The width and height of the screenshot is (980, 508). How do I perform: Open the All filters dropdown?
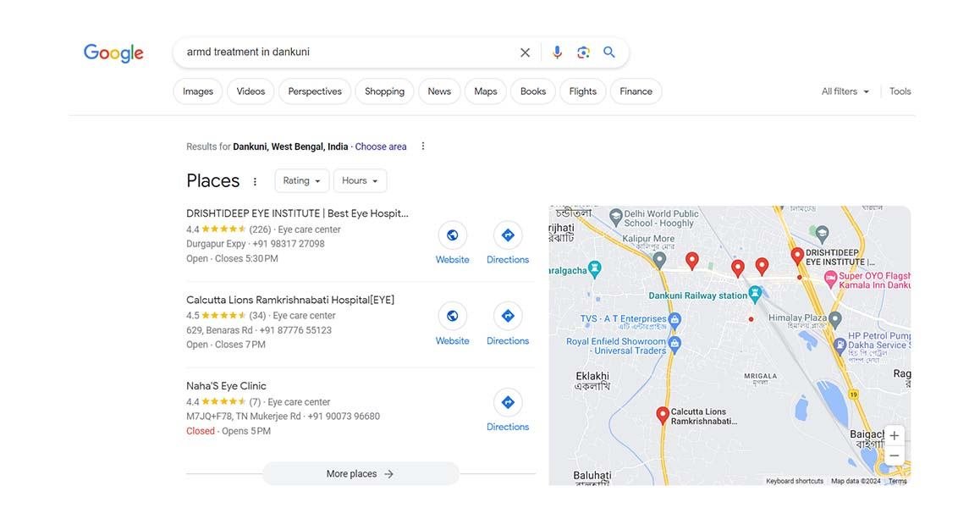pyautogui.click(x=845, y=91)
